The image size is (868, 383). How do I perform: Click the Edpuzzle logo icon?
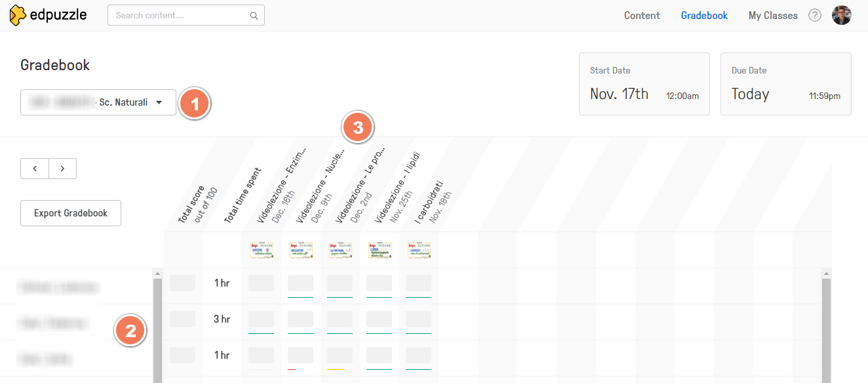[x=18, y=15]
